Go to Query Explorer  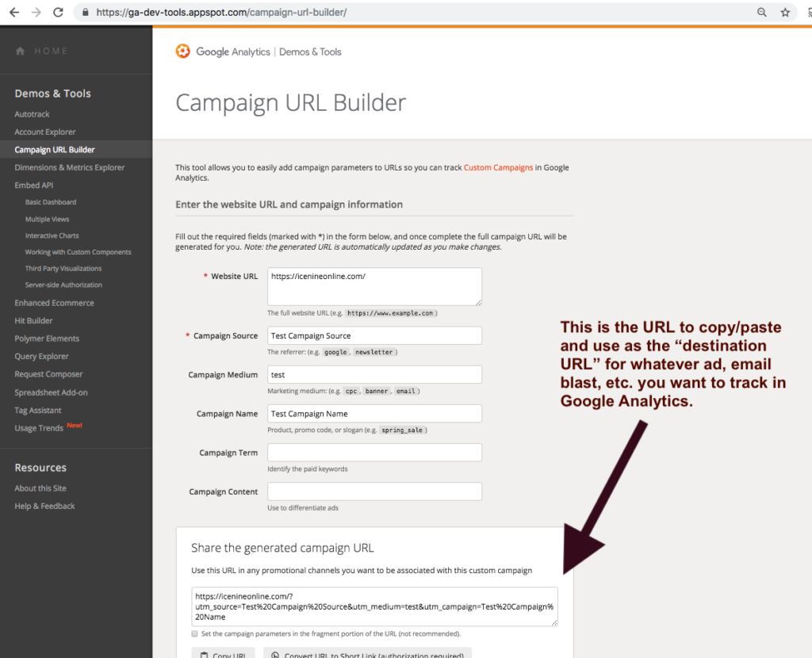(41, 356)
